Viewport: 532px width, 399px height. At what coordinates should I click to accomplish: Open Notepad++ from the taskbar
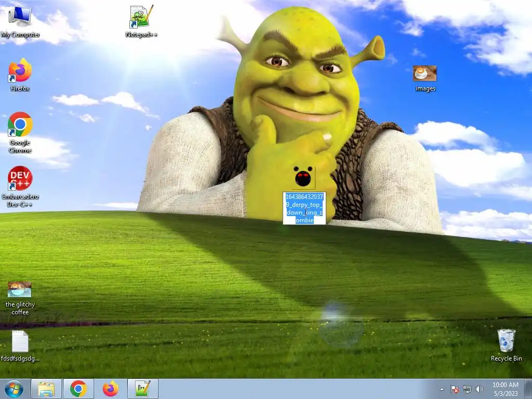tap(143, 389)
